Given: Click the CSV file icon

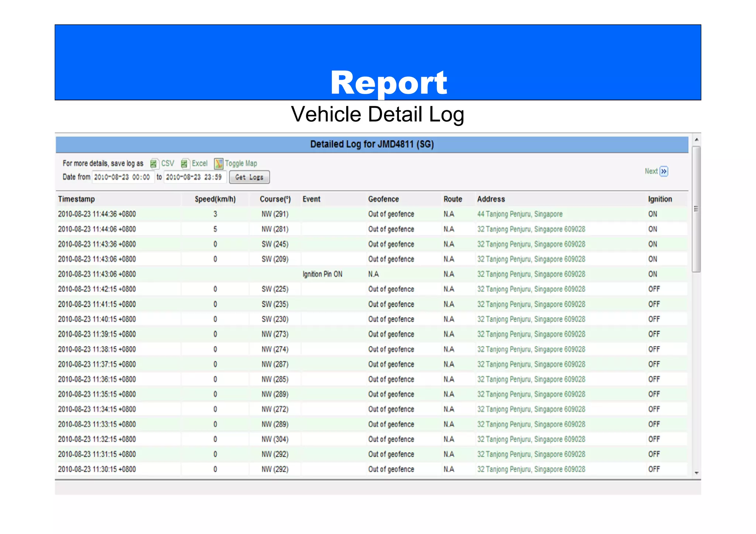Looking at the screenshot, I should 154,163.
